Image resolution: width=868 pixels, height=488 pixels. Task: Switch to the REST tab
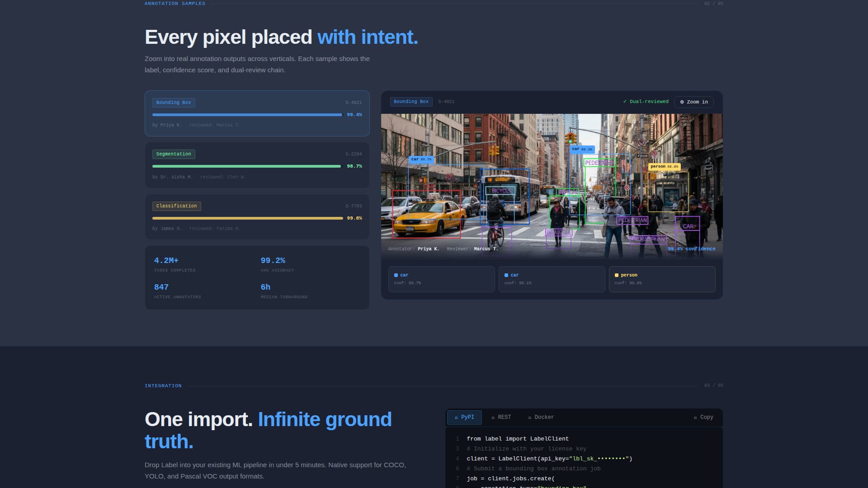[x=501, y=417]
